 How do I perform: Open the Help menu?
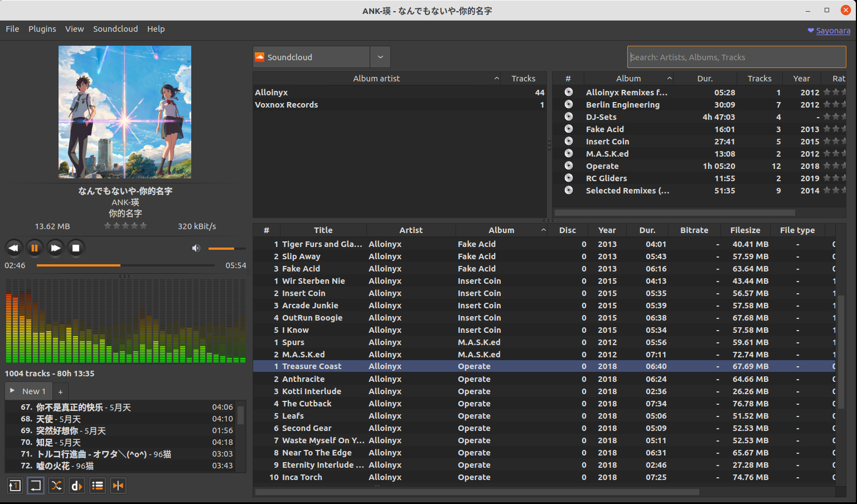[156, 29]
